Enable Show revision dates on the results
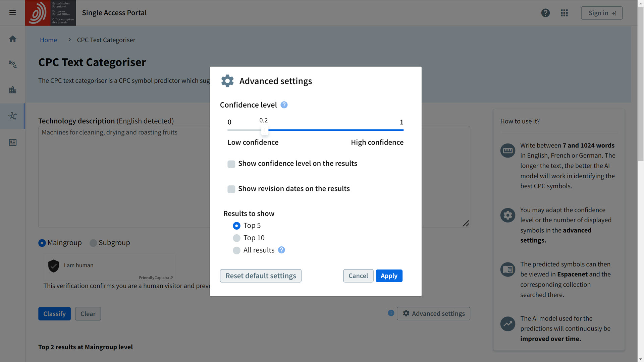Screen dimensions: 644x362 coord(231,189)
